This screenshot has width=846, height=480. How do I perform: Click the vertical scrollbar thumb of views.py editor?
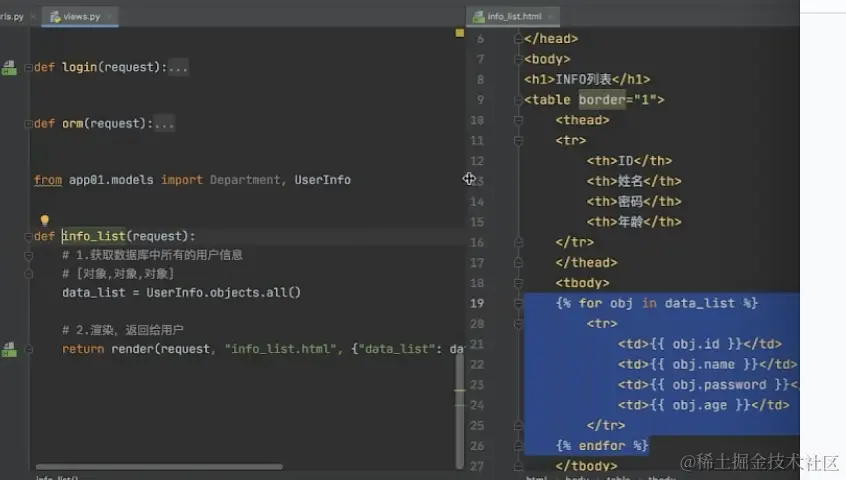460,410
